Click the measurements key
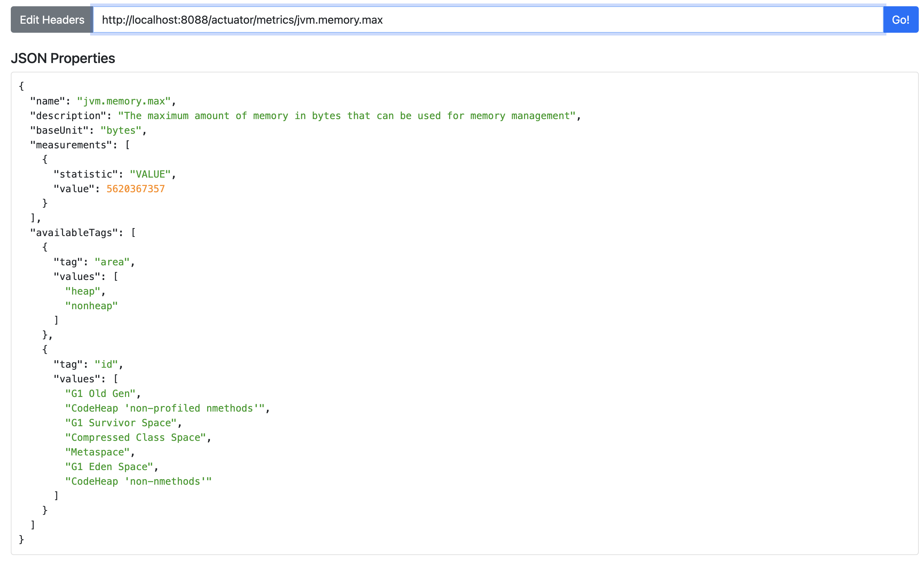The image size is (924, 562). [x=71, y=145]
